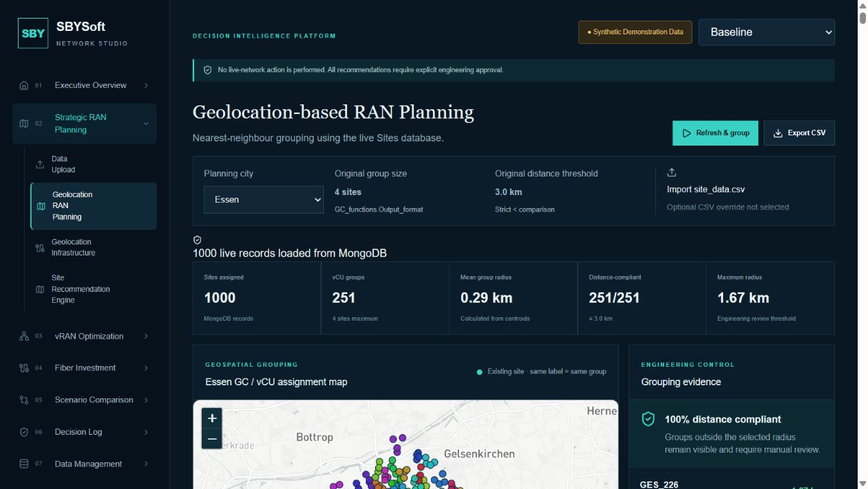
Task: Click the shield icon beside 100% distance compliant
Action: (648, 419)
